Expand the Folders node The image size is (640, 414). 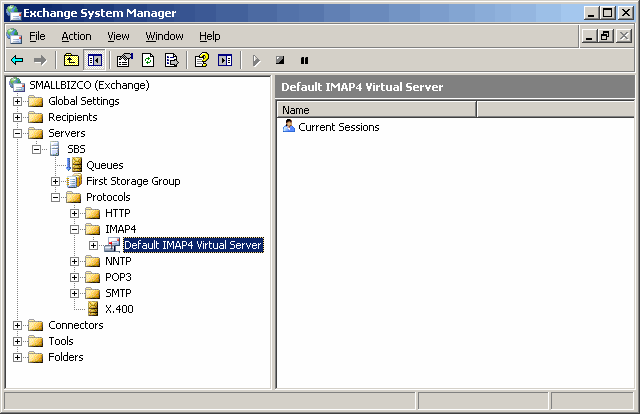[x=17, y=358]
